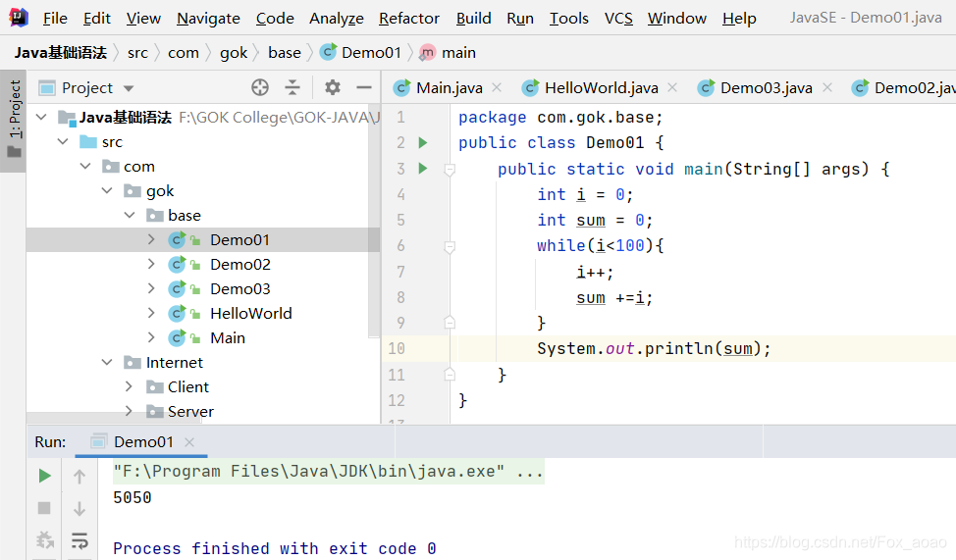
Task: Select Server folder in the project tree
Action: coord(190,411)
